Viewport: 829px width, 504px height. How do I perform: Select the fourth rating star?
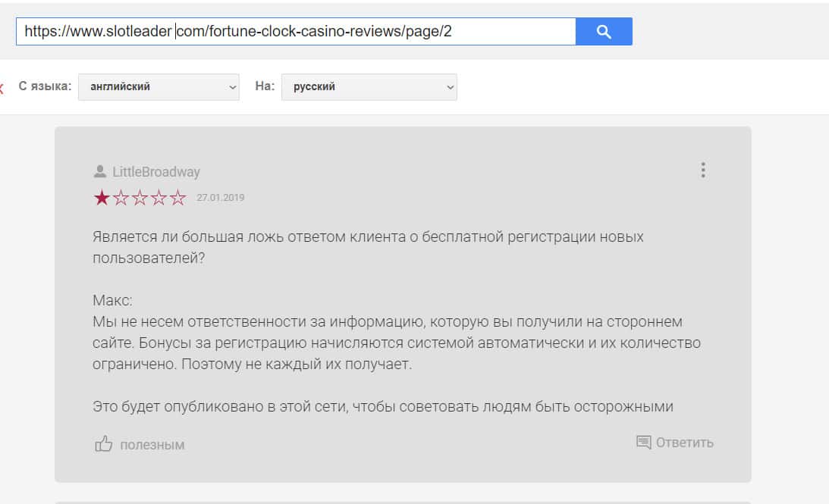159,199
